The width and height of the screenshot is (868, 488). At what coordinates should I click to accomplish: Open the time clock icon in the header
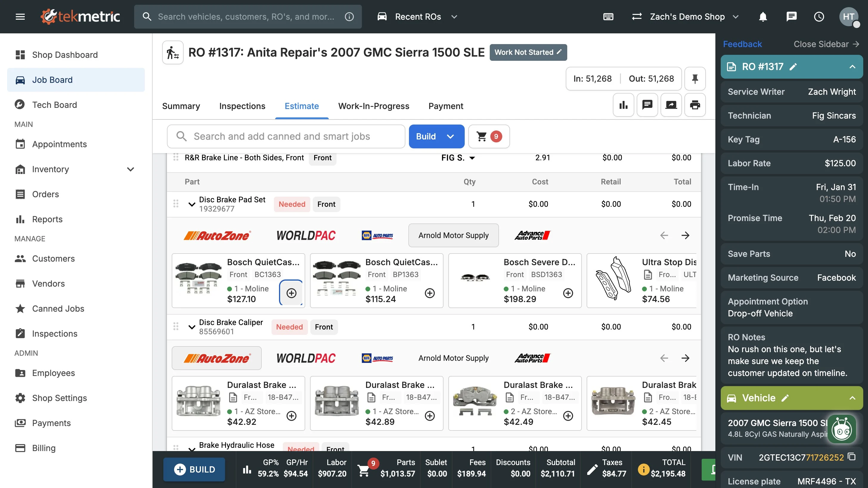coord(819,16)
